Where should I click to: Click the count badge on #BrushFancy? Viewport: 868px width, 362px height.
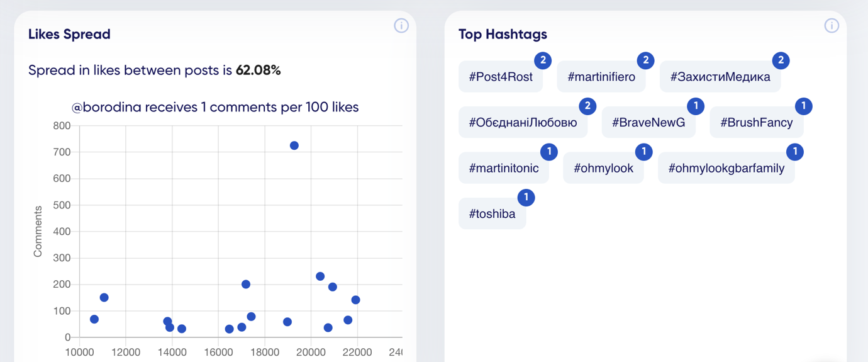(x=803, y=106)
